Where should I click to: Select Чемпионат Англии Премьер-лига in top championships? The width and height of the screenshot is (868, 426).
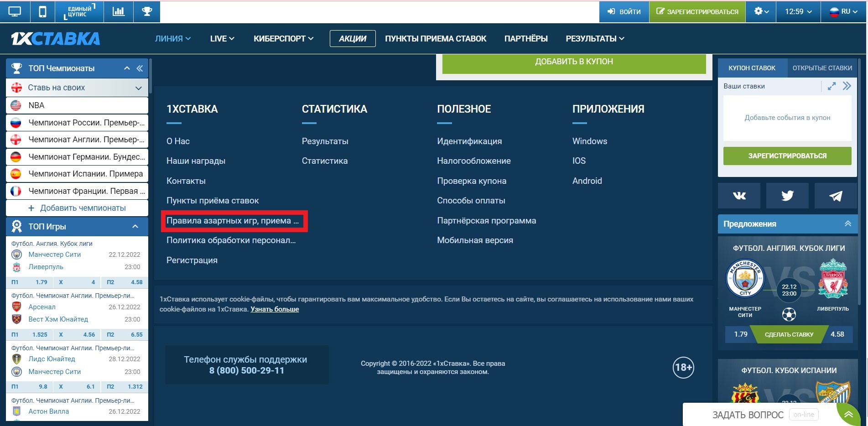(x=77, y=140)
